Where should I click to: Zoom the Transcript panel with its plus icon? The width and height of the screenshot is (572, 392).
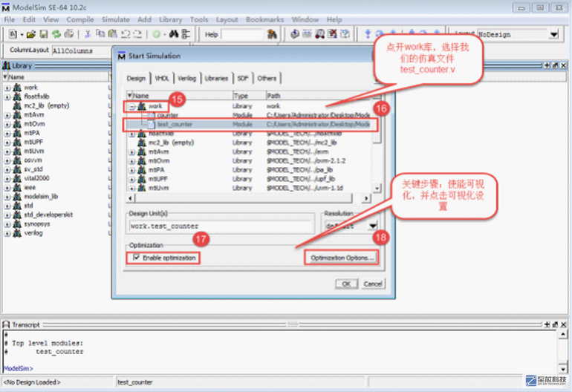pyautogui.click(x=547, y=324)
